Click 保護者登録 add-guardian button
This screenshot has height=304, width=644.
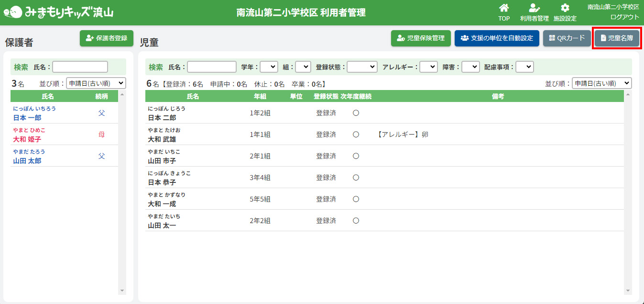tap(107, 38)
